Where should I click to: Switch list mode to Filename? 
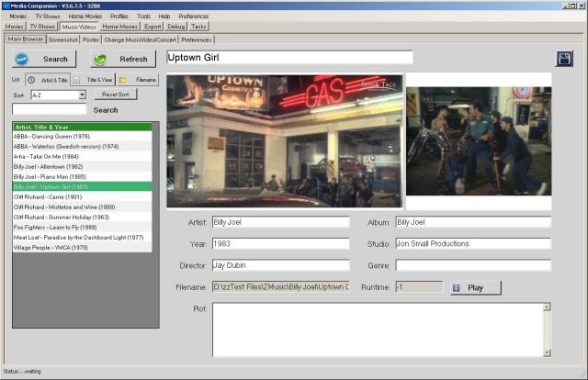tap(139, 80)
